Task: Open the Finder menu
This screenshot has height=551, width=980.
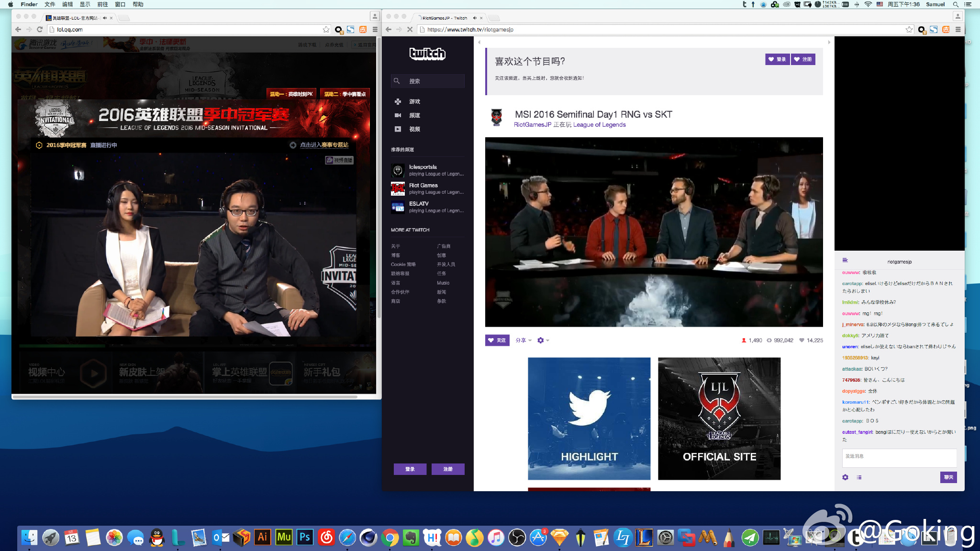Action: [x=29, y=4]
